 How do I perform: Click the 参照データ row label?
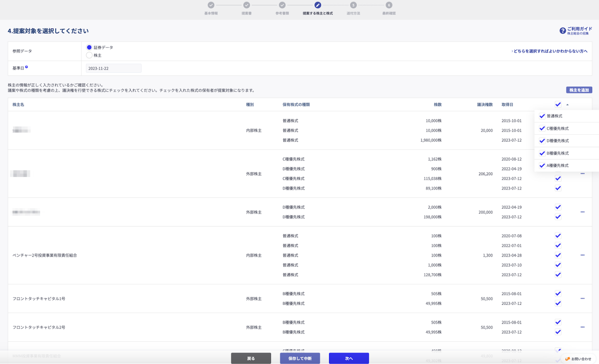(22, 51)
